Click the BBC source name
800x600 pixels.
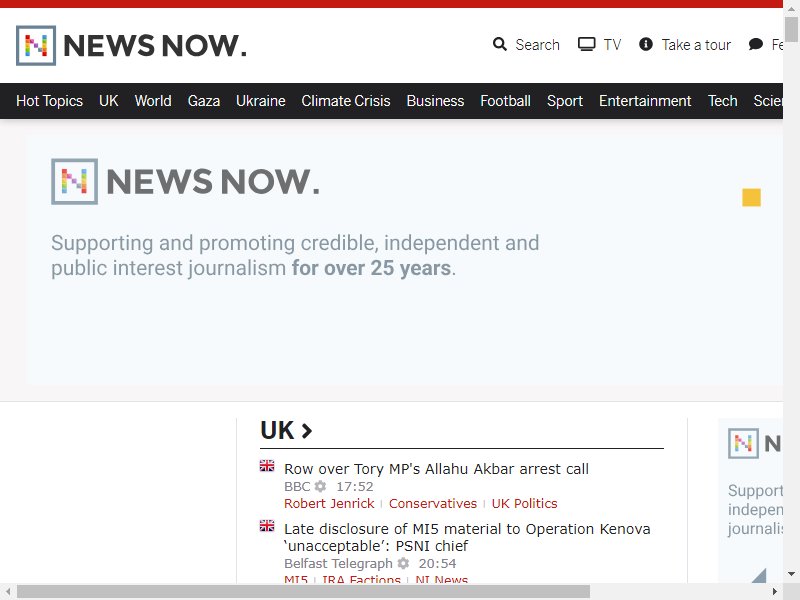click(297, 486)
